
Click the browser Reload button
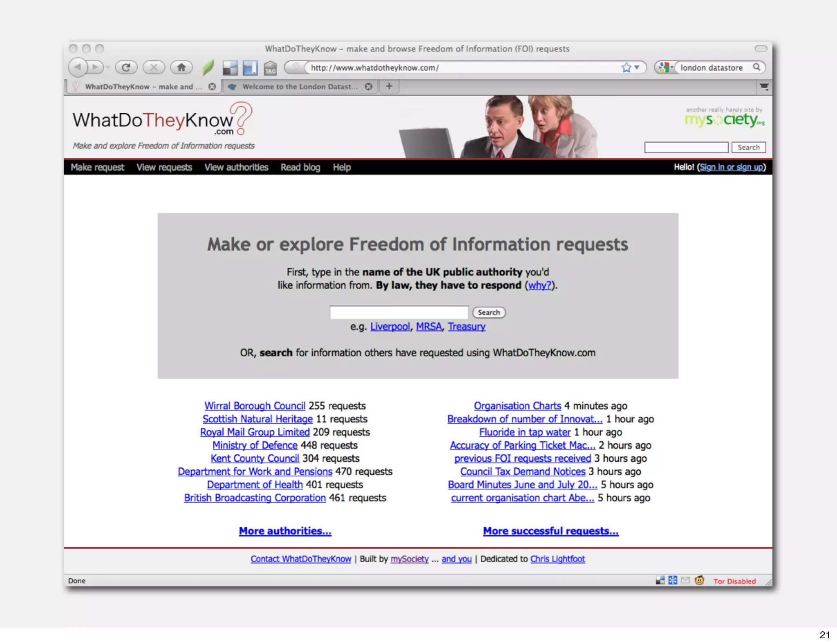click(126, 67)
